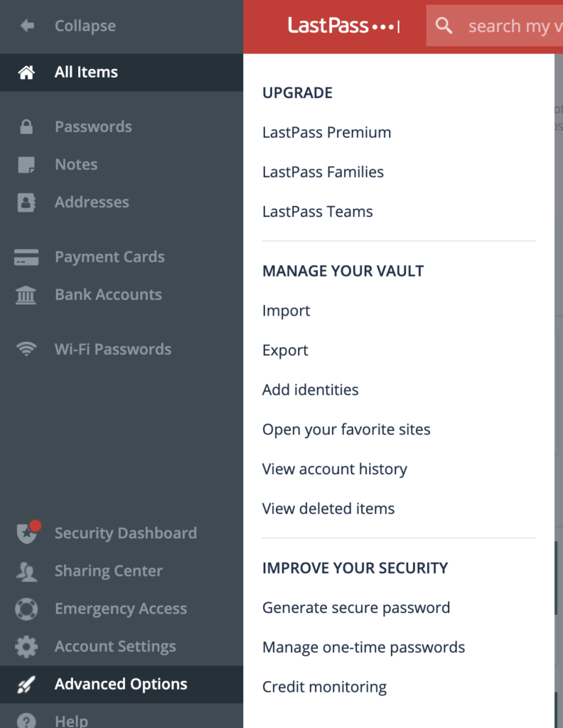563x728 pixels.
Task: Open Passwords via the lock icon
Action: [27, 127]
